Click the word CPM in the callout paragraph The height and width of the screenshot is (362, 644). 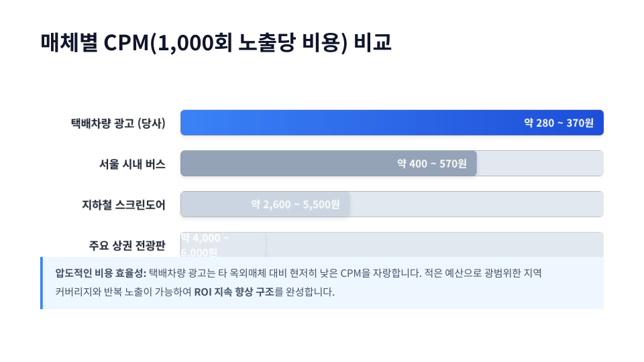point(352,274)
